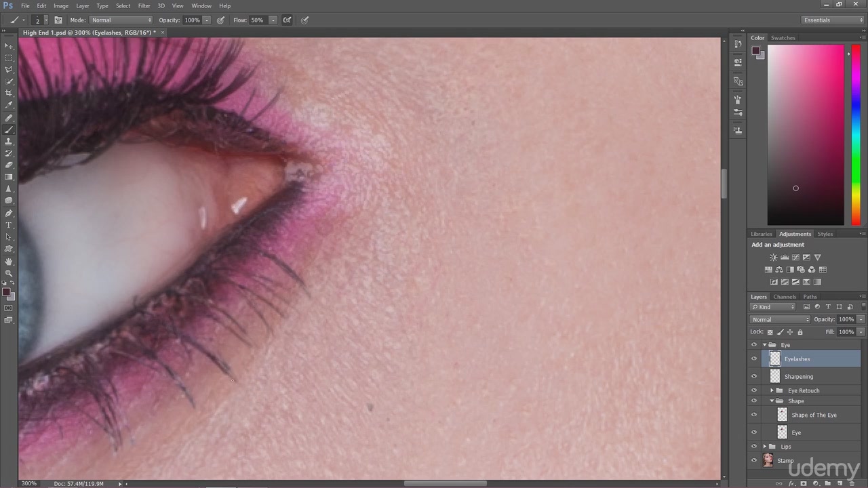Filter layers by type layers
868x488 pixels.
click(x=828, y=307)
